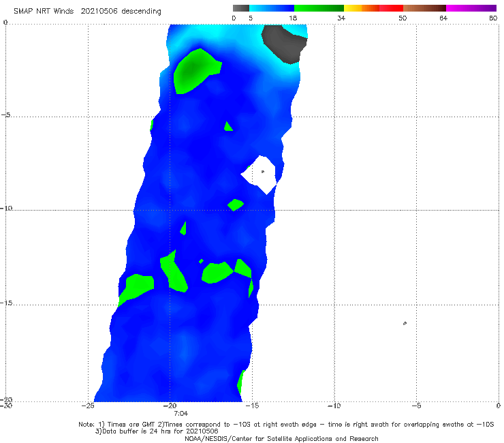This screenshot has height=443, width=504.
Task: Click the y-axis latitude label "-5"
Action: coord(5,115)
